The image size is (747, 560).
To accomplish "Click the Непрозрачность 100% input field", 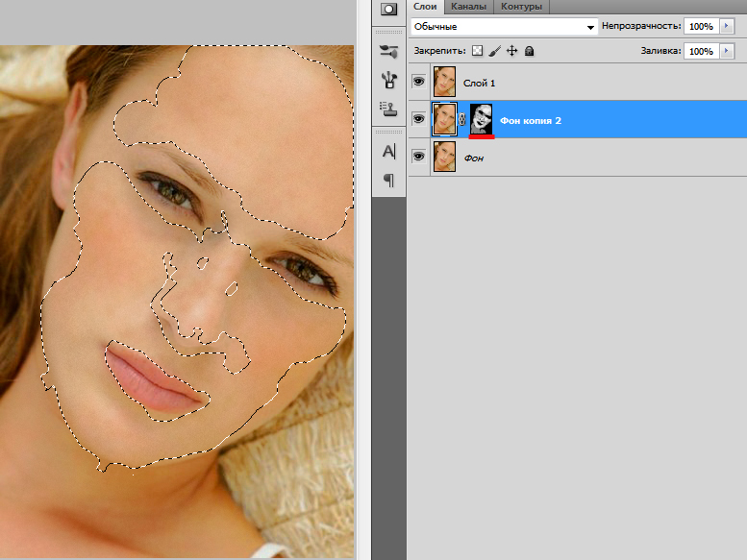I will click(701, 26).
